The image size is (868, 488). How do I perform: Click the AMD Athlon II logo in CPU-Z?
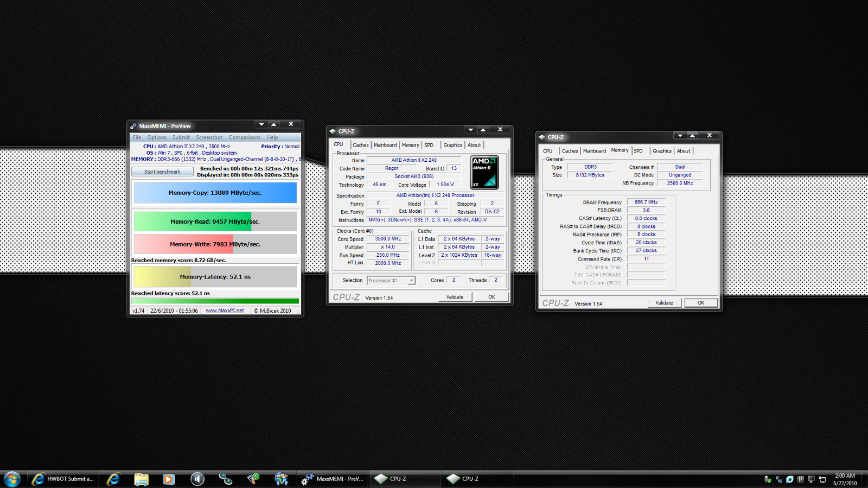coord(484,173)
